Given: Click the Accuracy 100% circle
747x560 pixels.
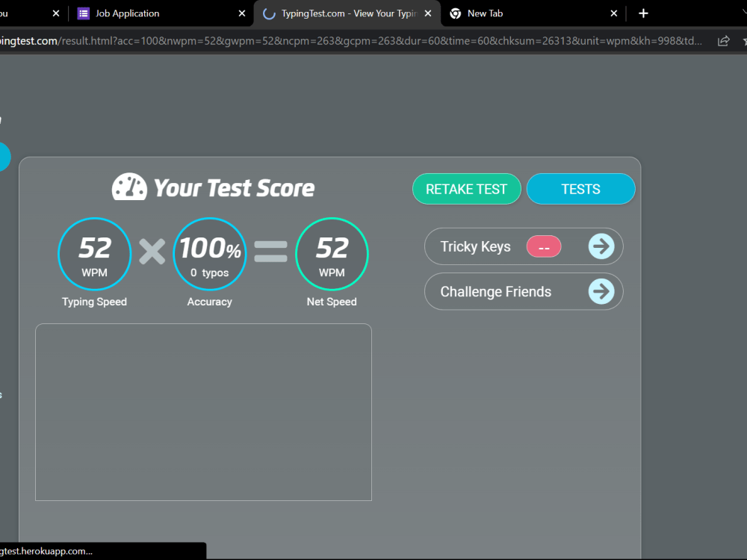Looking at the screenshot, I should (210, 254).
